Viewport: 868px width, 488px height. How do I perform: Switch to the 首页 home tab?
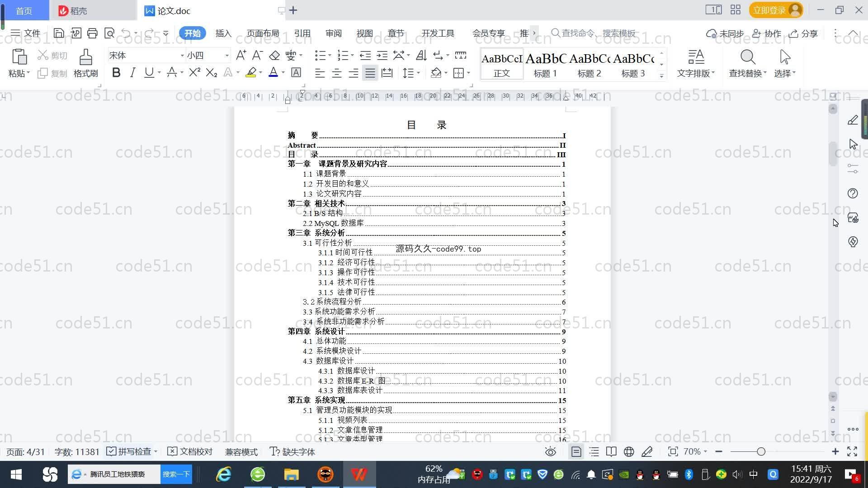[x=24, y=10]
